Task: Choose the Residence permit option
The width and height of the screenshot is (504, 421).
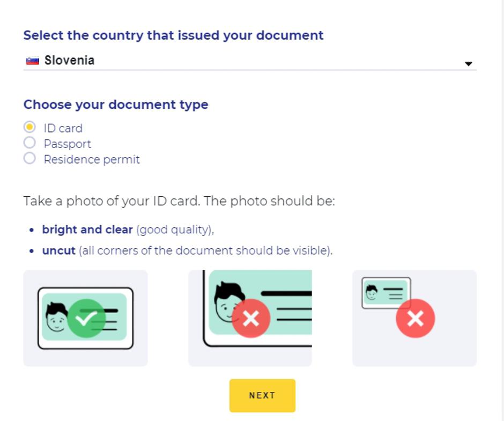Action: click(x=29, y=158)
